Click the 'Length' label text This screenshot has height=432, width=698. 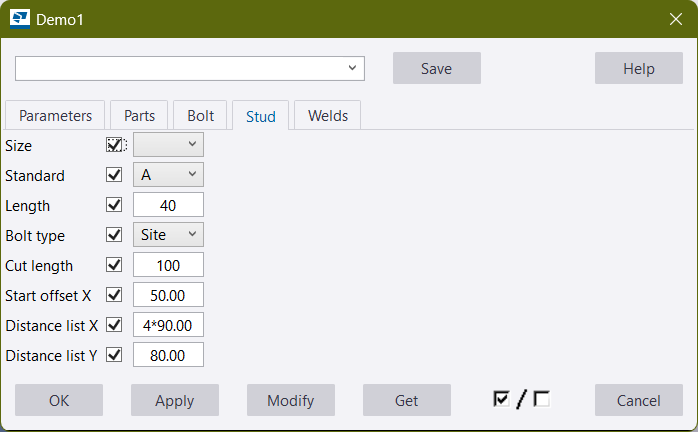(28, 206)
